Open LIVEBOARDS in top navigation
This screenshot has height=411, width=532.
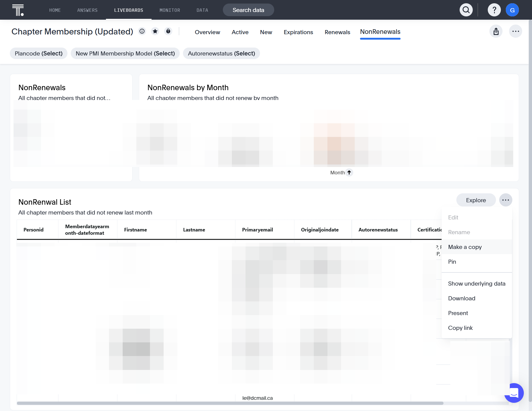pos(129,10)
